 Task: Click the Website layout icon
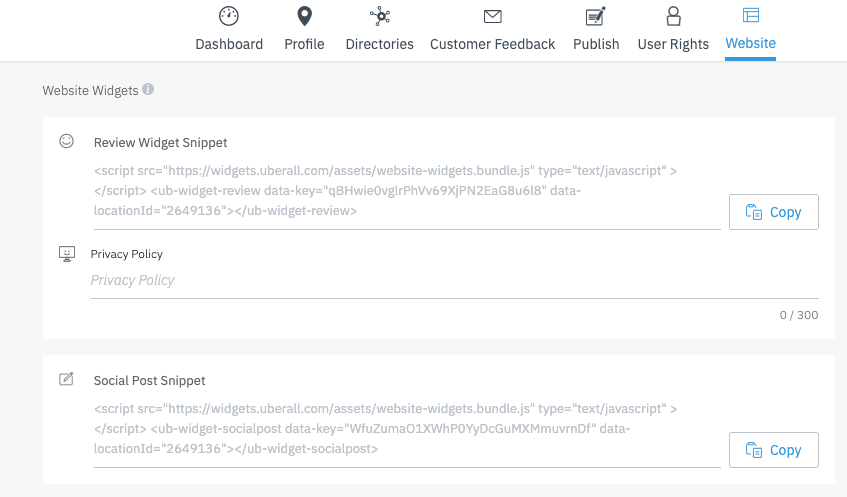click(751, 15)
